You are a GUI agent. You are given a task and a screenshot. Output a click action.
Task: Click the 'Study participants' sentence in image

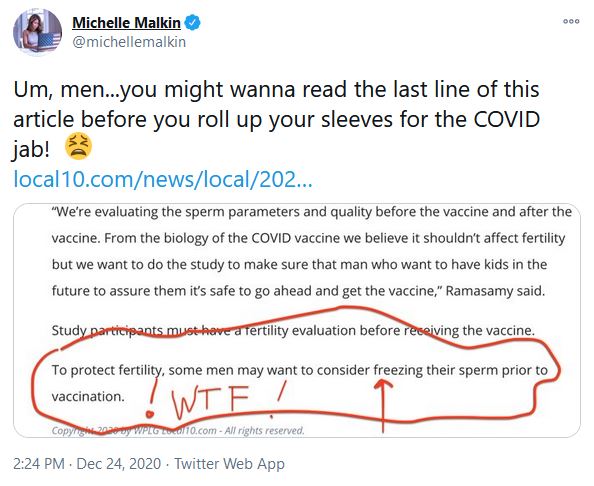click(x=293, y=330)
